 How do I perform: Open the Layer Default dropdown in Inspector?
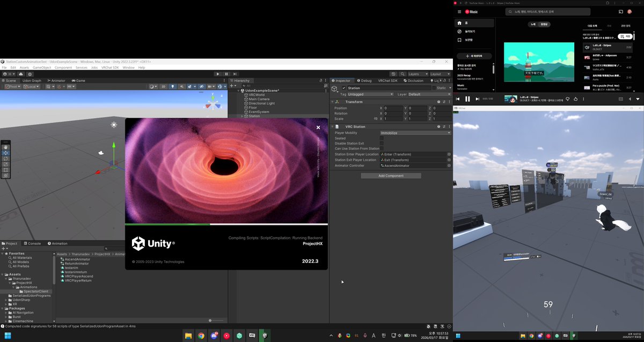pos(429,94)
